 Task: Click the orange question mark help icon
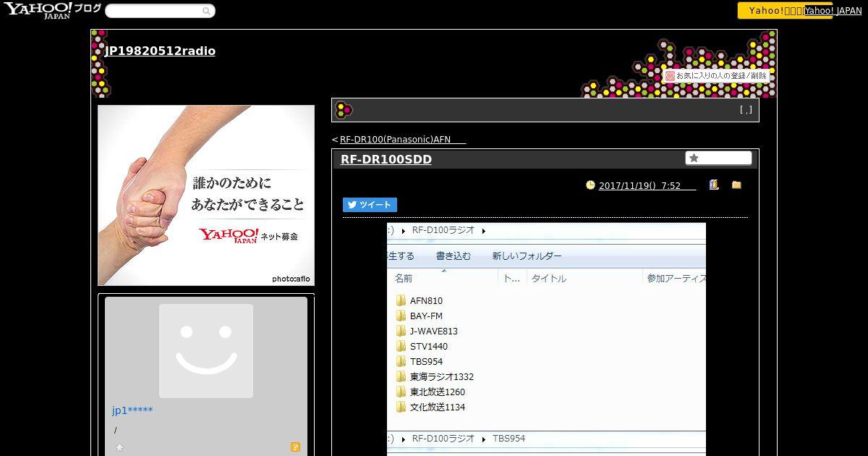(295, 447)
